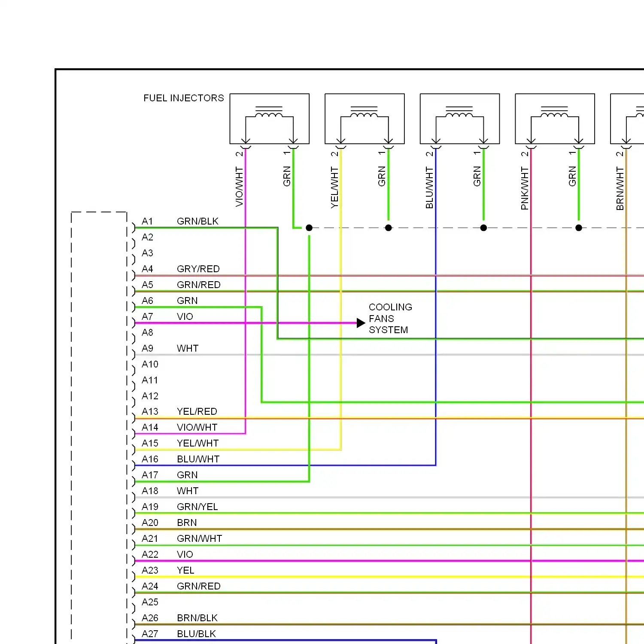
Task: Click the vertical VIO/WHT label below the injector
Action: click(239, 187)
